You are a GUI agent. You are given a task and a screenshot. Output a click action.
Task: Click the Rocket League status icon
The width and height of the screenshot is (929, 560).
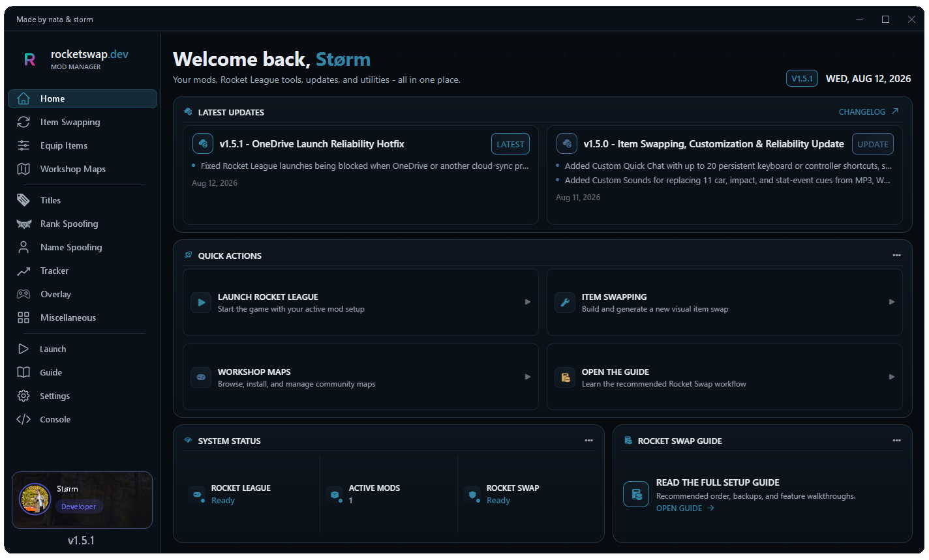pos(198,494)
